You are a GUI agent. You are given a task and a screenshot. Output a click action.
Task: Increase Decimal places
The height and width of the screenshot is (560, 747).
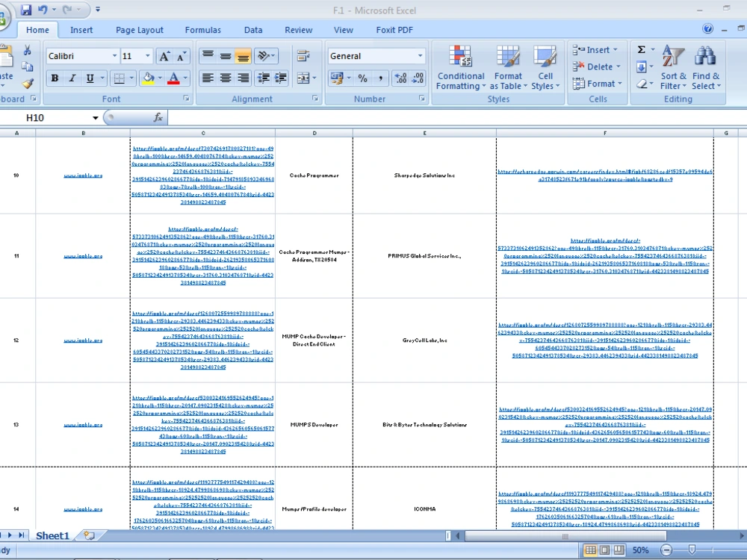pyautogui.click(x=400, y=78)
